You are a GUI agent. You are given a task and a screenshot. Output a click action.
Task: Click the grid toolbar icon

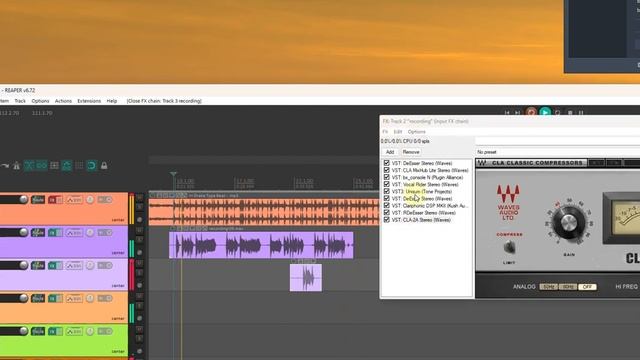tap(54, 166)
